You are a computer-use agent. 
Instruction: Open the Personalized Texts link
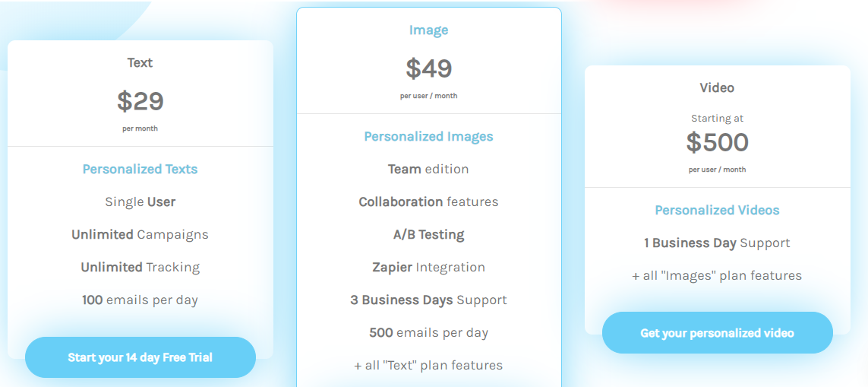[x=140, y=170]
